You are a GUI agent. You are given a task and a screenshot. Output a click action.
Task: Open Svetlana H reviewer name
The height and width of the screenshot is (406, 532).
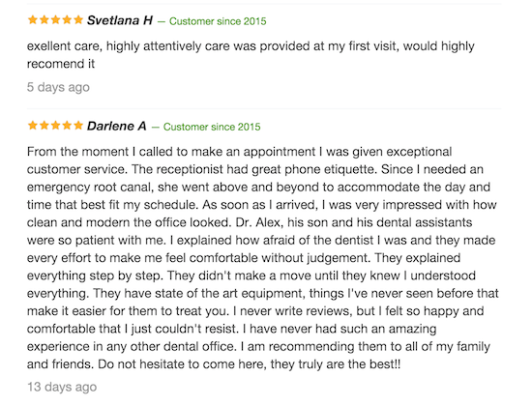point(120,20)
